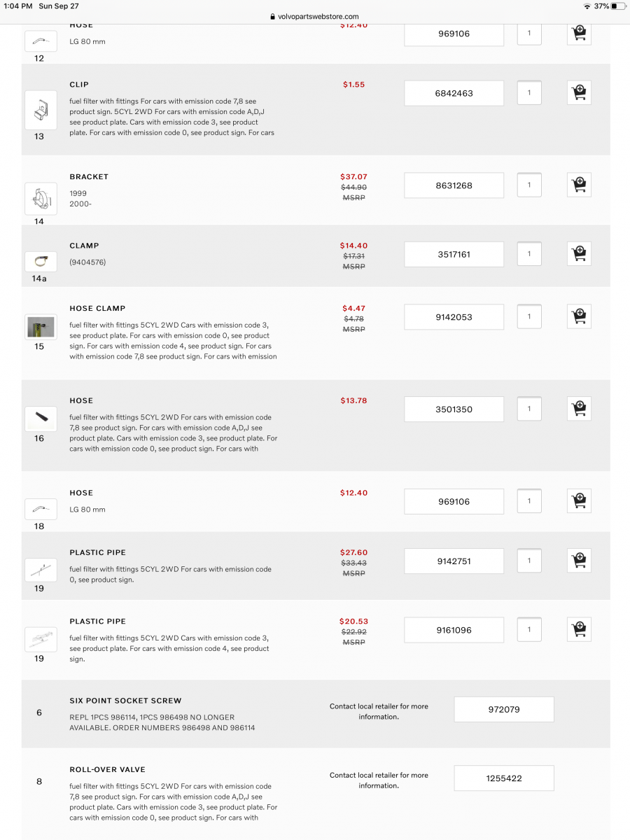View the black HOSE item 16 thumbnail
Viewport: 630px width, 840px height.
pyautogui.click(x=41, y=419)
